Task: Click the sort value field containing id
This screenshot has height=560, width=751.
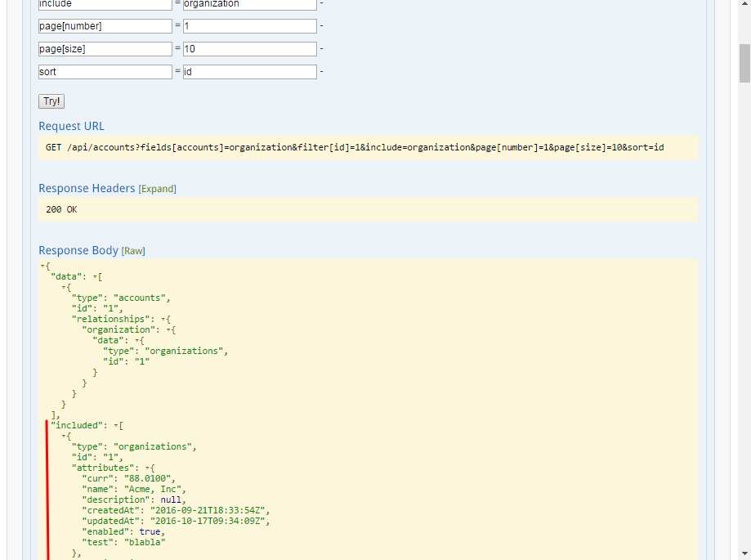Action: point(249,72)
